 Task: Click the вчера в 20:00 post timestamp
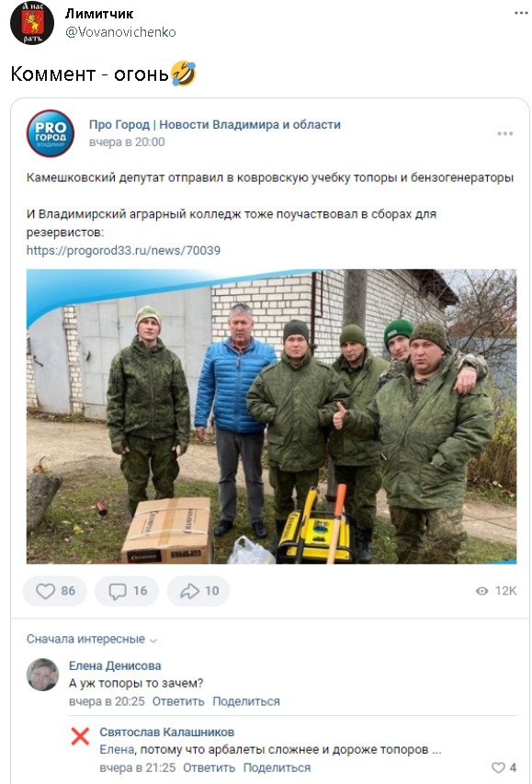click(x=127, y=142)
